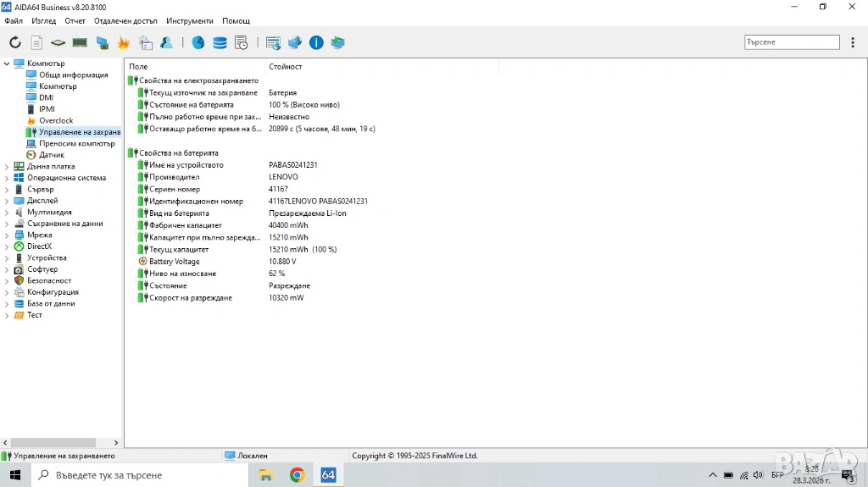Launch the flame stability test icon

coord(124,42)
